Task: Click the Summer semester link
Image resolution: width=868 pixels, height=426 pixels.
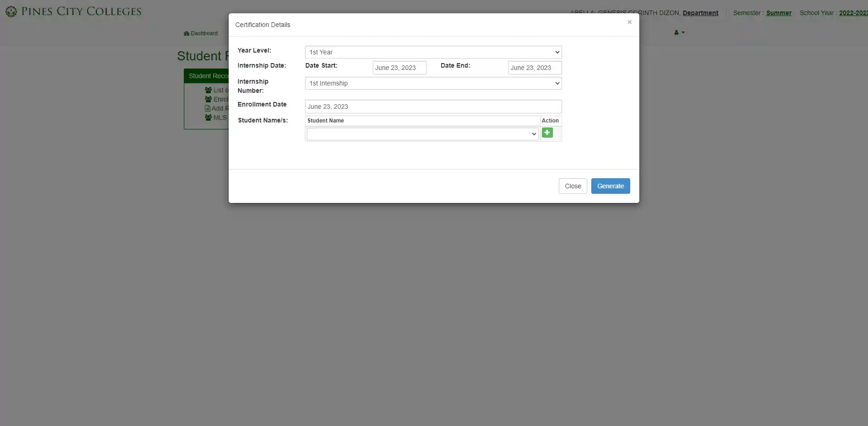Action: [x=779, y=13]
